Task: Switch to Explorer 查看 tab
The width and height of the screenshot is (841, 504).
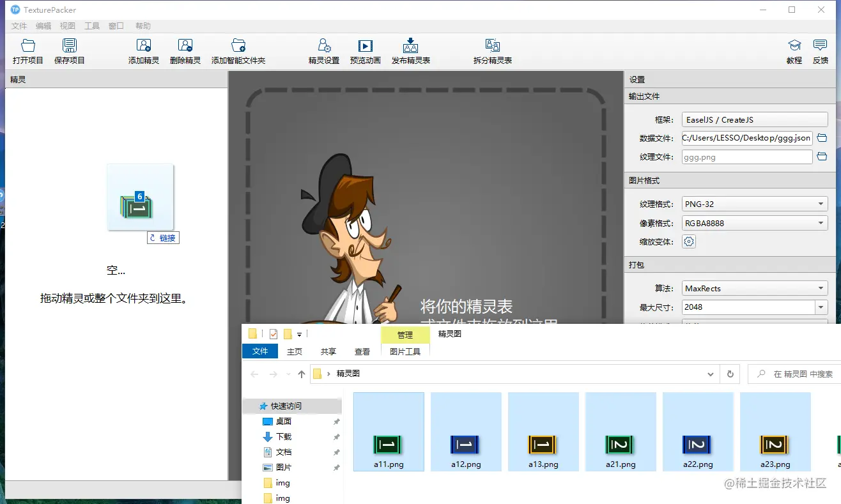Action: (362, 351)
